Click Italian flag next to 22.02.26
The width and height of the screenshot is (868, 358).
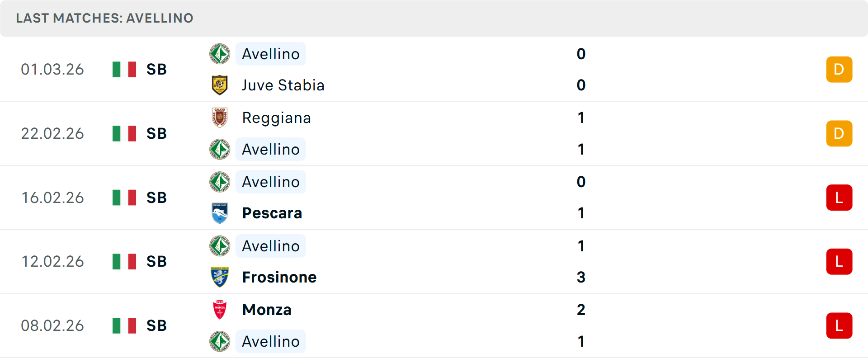coord(124,133)
